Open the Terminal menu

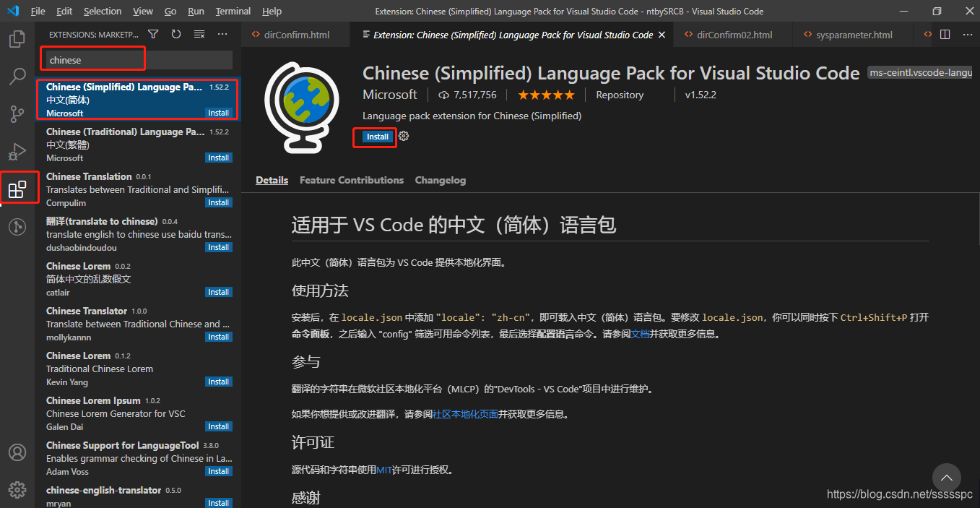point(233,11)
